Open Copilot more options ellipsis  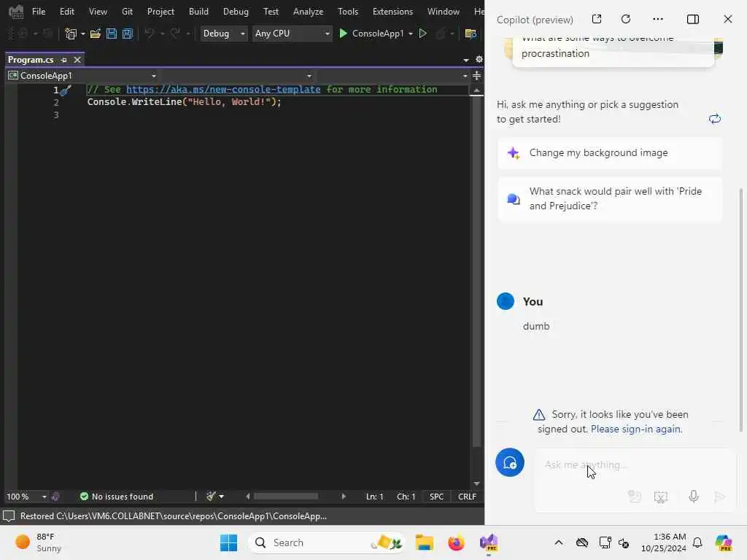pyautogui.click(x=658, y=19)
